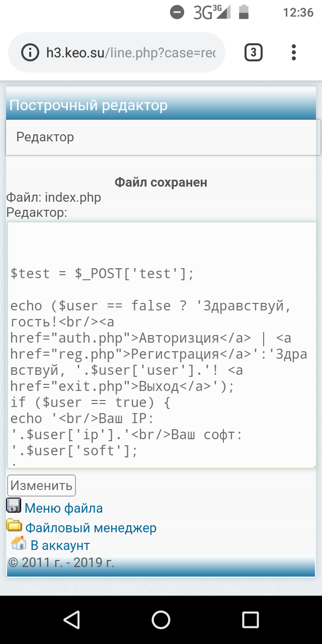Image resolution: width=322 pixels, height=644 pixels.
Task: Tap the textarea resize handle corner
Action: coord(313,466)
